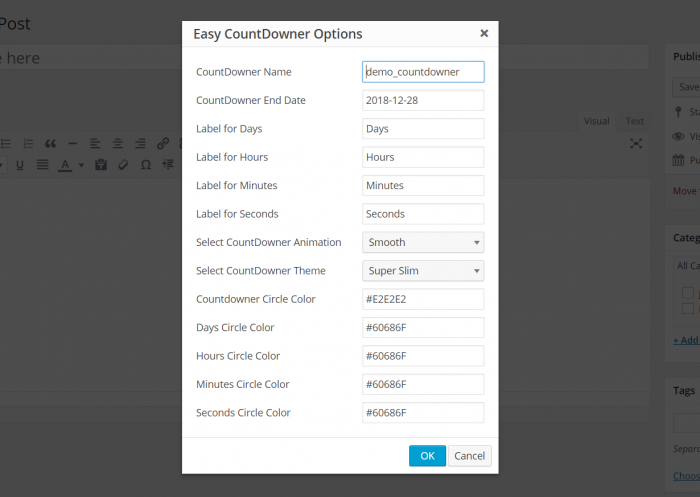Click the align center icon
700x497 pixels.
click(118, 144)
